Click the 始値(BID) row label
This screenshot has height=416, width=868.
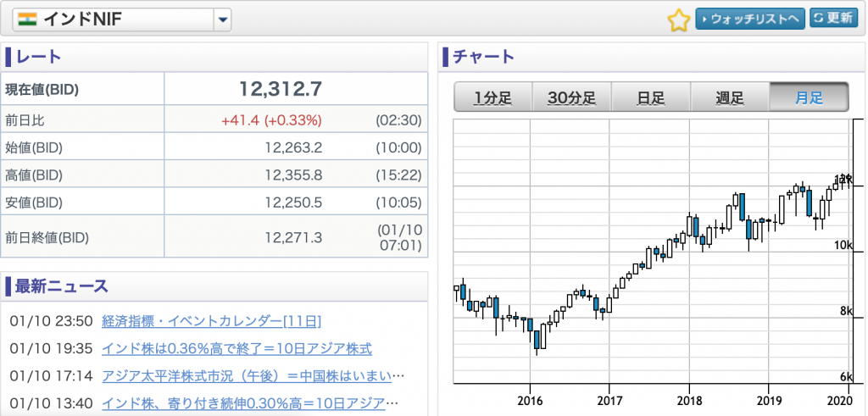click(34, 147)
